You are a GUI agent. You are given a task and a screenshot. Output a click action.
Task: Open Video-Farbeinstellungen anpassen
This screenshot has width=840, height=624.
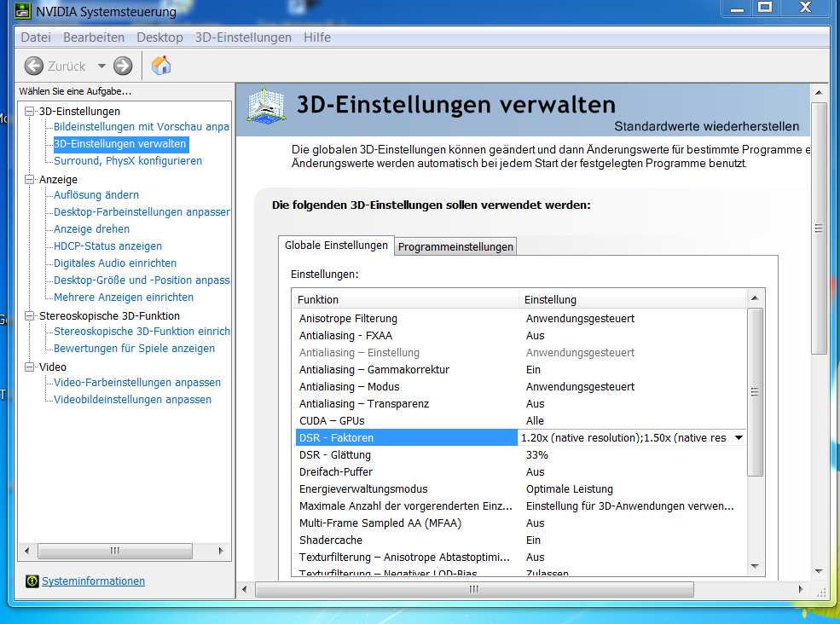pyautogui.click(x=137, y=383)
